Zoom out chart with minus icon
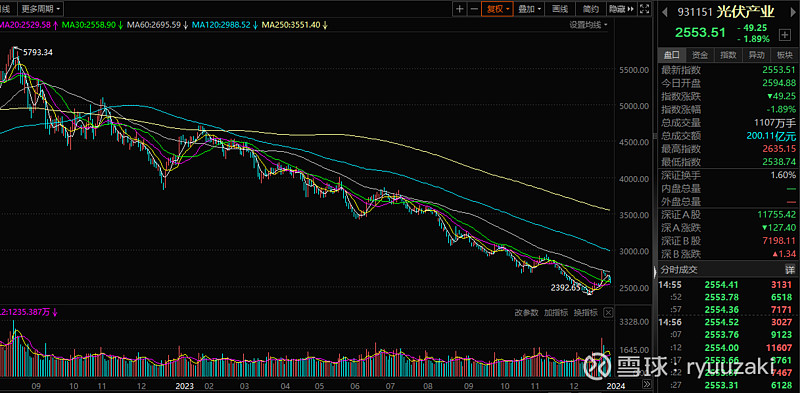This screenshot has width=800, height=393. (x=474, y=9)
